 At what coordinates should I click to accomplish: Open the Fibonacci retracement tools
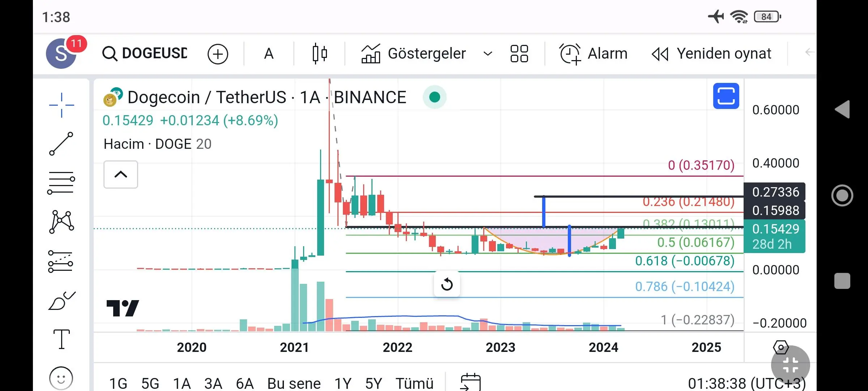point(61,183)
